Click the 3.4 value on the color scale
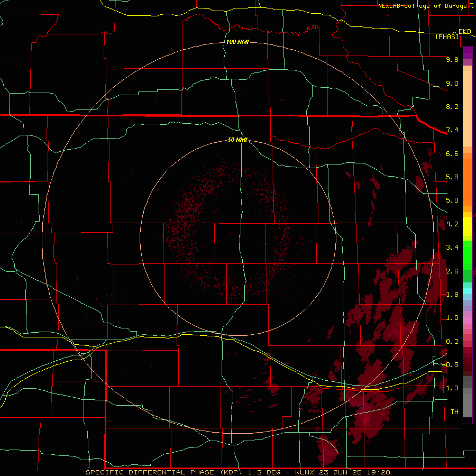This screenshot has width=476, height=476. click(452, 248)
